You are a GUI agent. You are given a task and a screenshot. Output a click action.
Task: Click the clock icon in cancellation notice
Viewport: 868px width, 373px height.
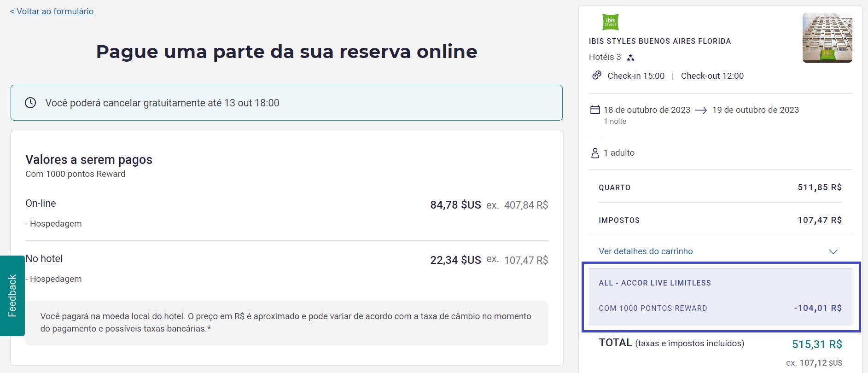(x=30, y=103)
